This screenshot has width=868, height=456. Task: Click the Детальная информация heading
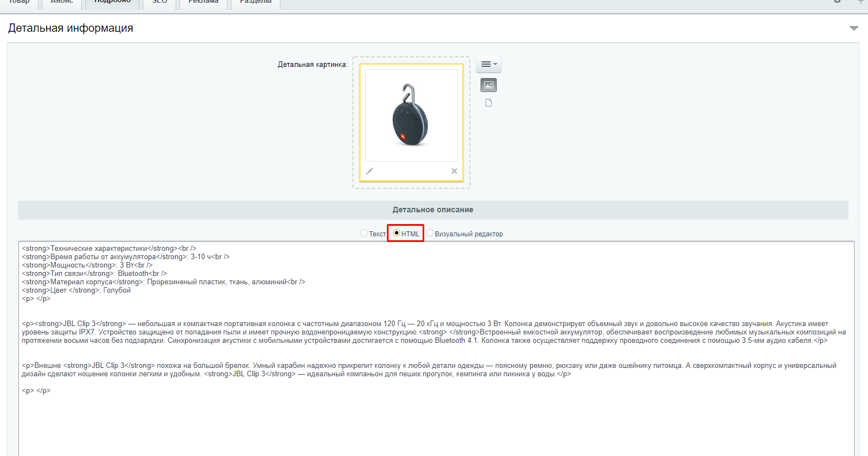71,28
